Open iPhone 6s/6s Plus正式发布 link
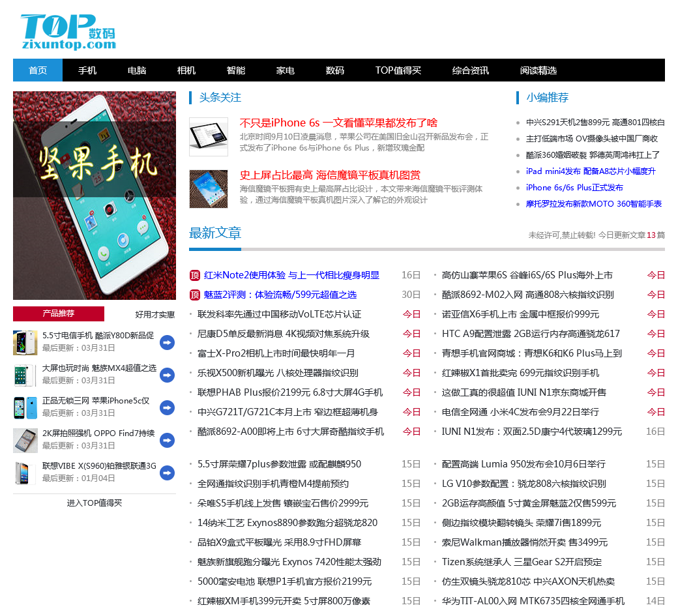The width and height of the screenshot is (678, 616). pyautogui.click(x=574, y=188)
